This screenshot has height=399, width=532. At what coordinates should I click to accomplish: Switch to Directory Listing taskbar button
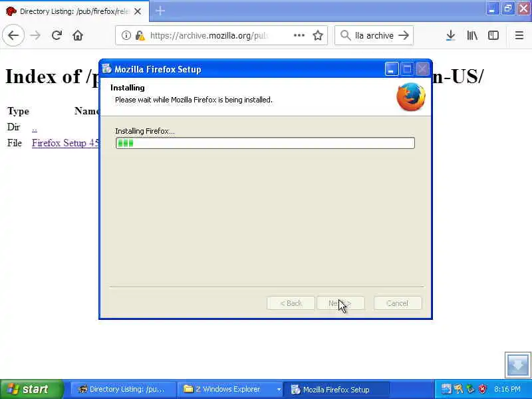[x=122, y=389]
